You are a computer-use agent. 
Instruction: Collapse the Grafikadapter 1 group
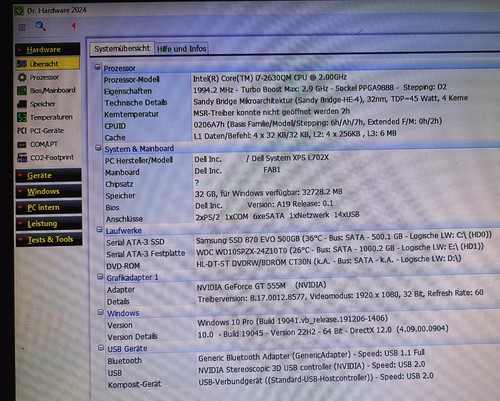click(x=100, y=276)
